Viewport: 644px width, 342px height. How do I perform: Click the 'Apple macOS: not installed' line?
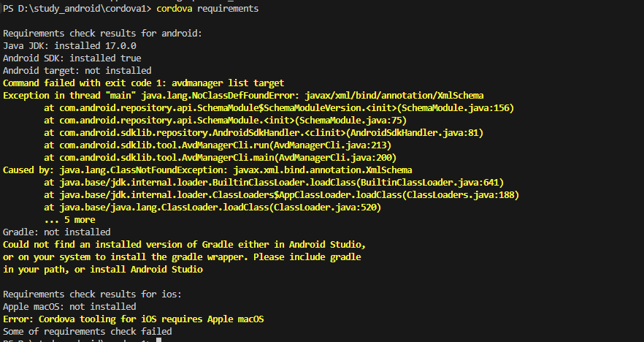69,307
